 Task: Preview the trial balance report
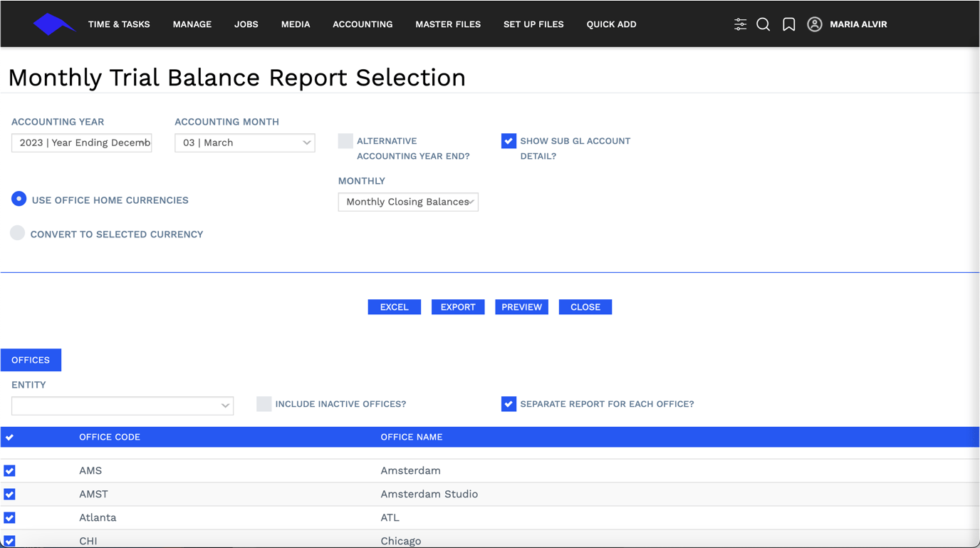[521, 306]
